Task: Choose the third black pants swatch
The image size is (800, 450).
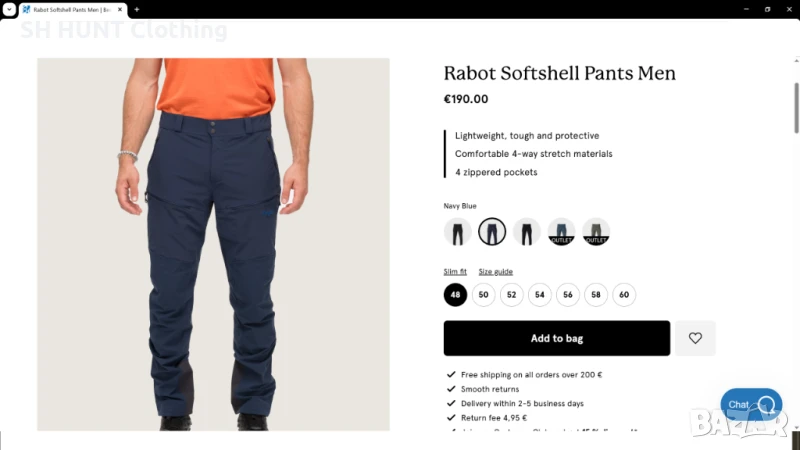Action: [x=527, y=232]
